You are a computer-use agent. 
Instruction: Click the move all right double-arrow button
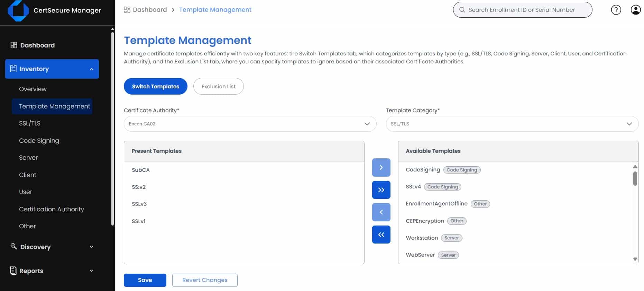pos(381,190)
